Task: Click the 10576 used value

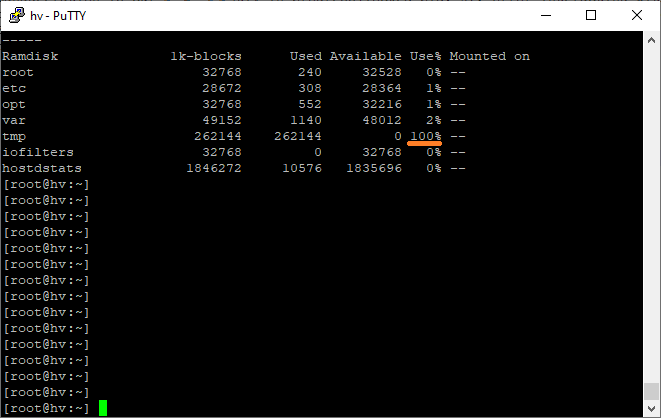Action: [302, 168]
